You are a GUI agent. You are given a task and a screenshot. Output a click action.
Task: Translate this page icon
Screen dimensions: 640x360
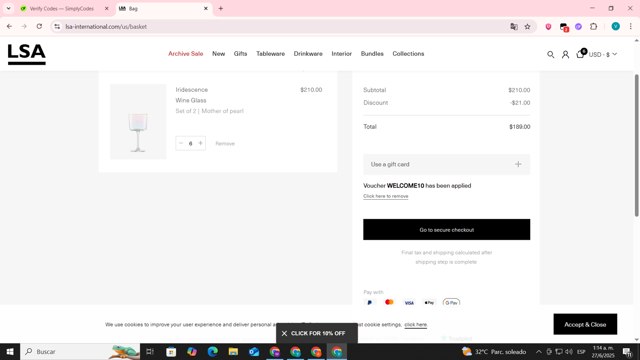514,27
